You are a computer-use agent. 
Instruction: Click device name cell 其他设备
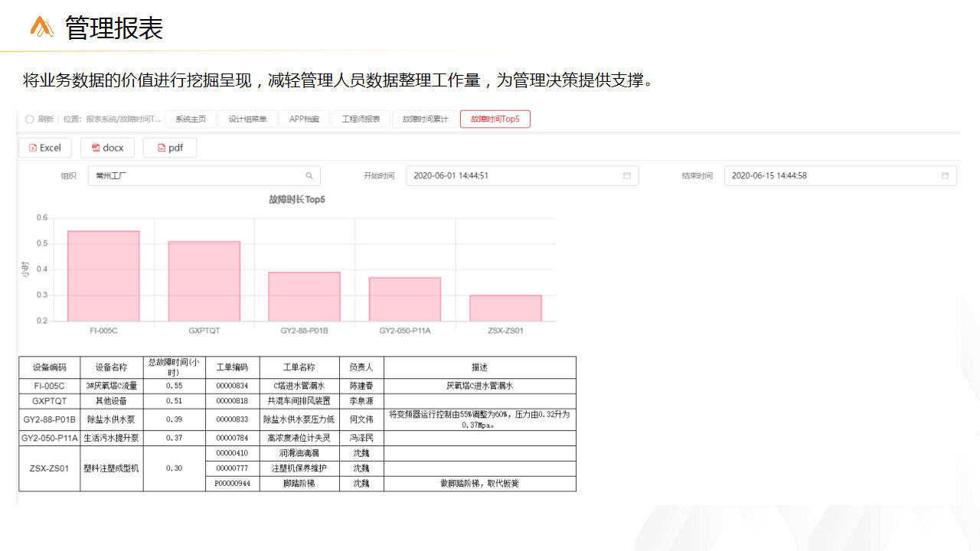pos(111,401)
